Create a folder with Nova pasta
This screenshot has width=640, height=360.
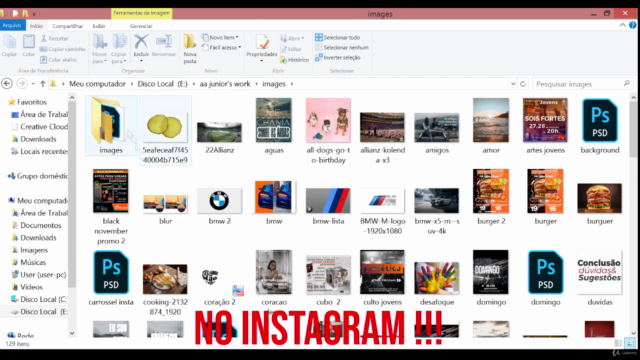point(190,49)
